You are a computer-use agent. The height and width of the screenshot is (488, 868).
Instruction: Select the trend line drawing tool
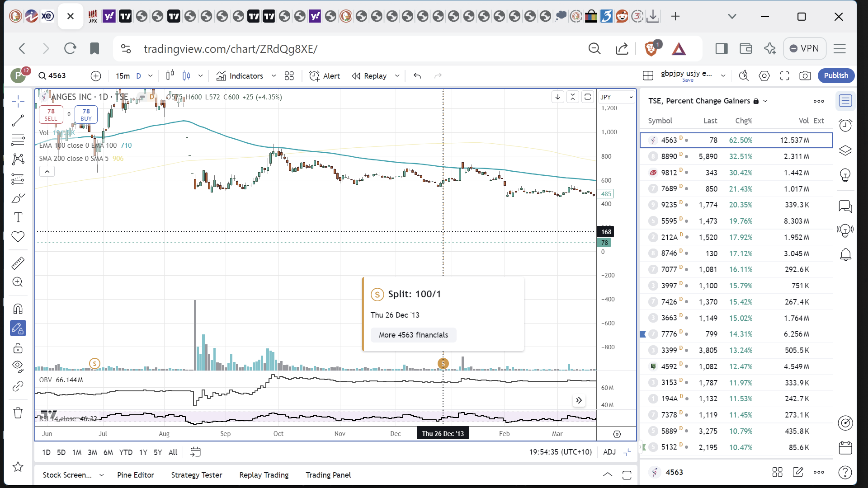click(x=18, y=121)
